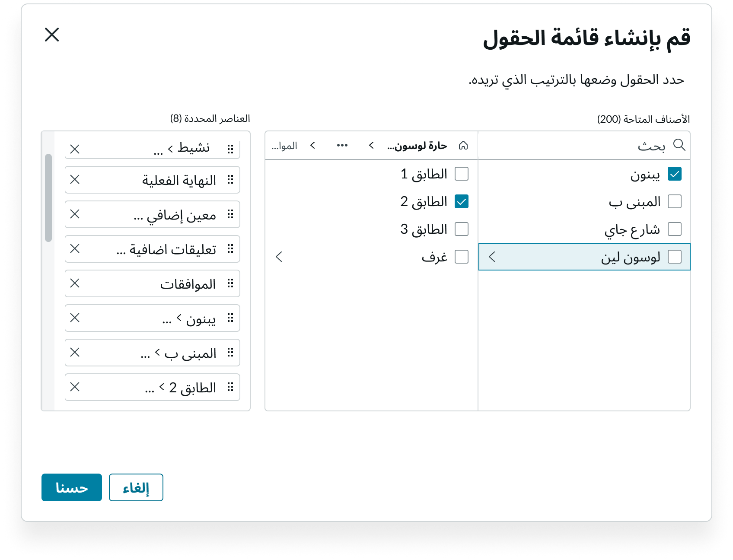Check the الطابق 1 checkbox
This screenshot has width=733, height=560.
[x=462, y=174]
